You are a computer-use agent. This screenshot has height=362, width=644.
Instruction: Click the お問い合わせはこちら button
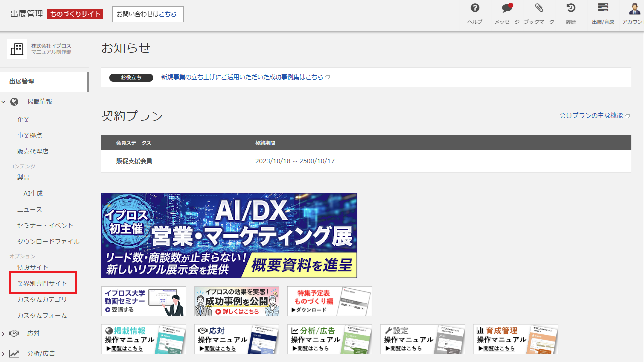coord(148,14)
